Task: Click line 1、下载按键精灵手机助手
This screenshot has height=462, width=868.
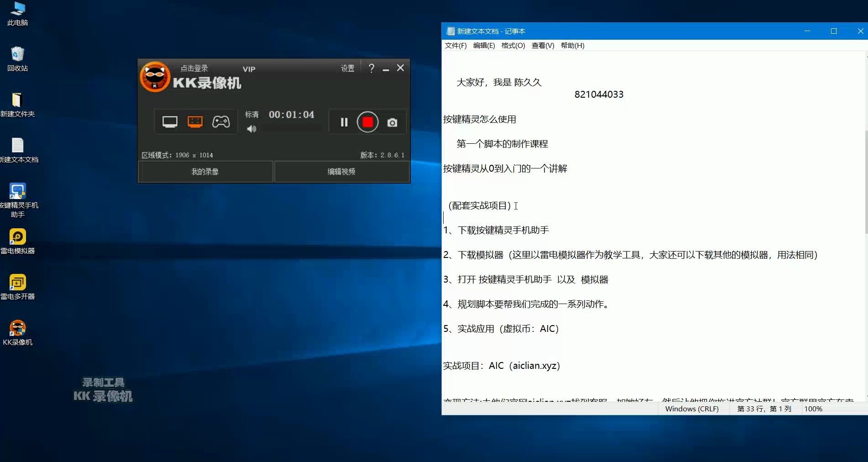Action: (496, 231)
